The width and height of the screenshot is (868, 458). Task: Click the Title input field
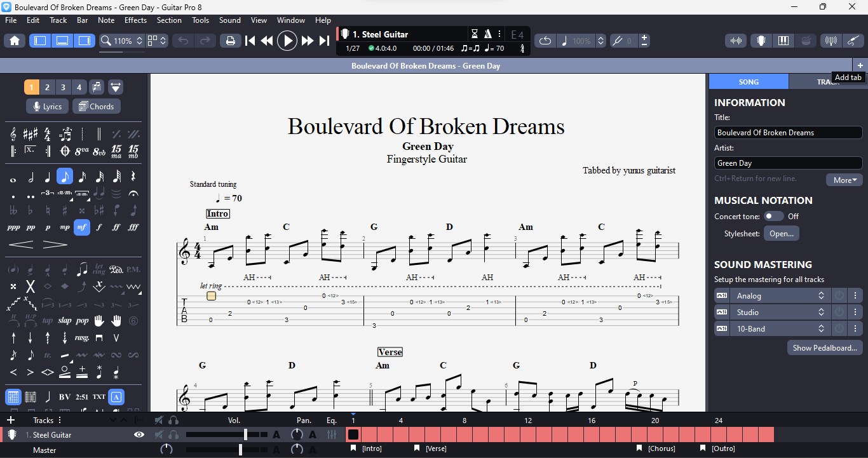coord(788,133)
